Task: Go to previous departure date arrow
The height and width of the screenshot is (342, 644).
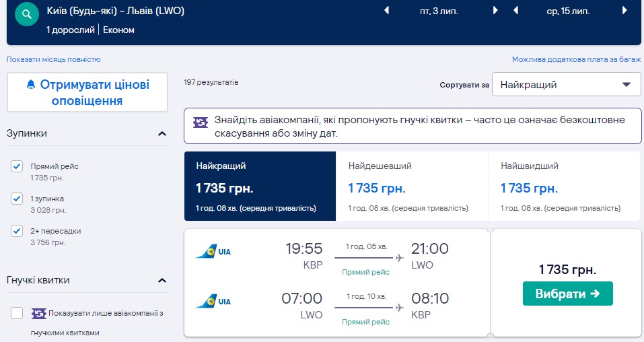Action: 386,10
